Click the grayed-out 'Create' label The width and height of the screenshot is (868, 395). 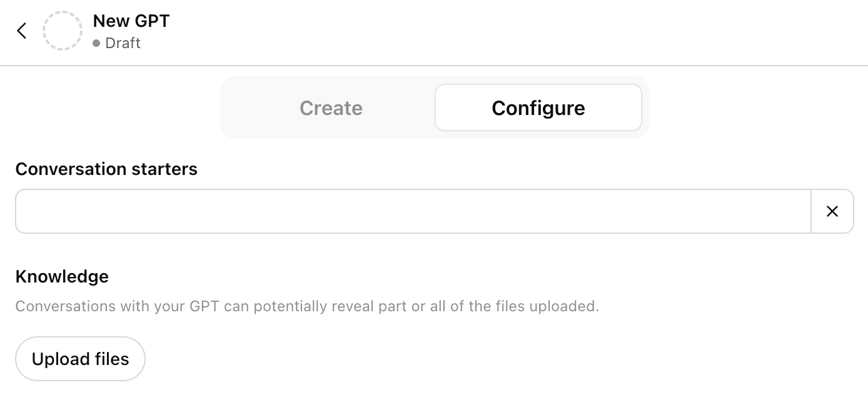331,108
